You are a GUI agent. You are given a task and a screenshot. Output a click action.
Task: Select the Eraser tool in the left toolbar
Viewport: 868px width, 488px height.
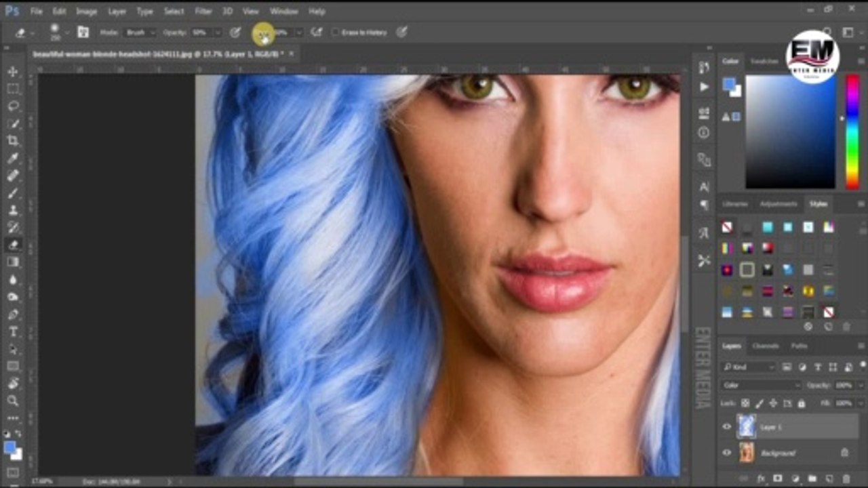13,245
